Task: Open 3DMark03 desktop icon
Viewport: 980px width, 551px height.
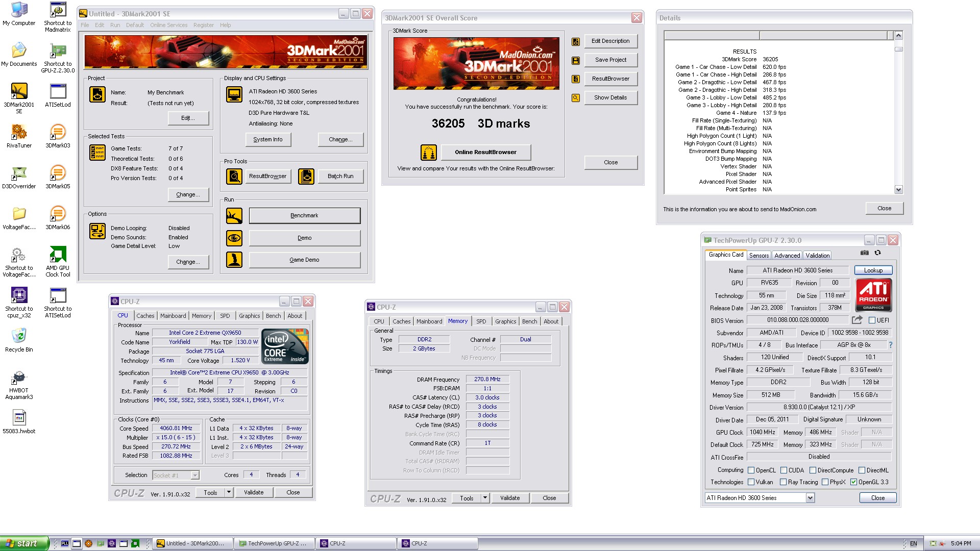Action: 58,136
